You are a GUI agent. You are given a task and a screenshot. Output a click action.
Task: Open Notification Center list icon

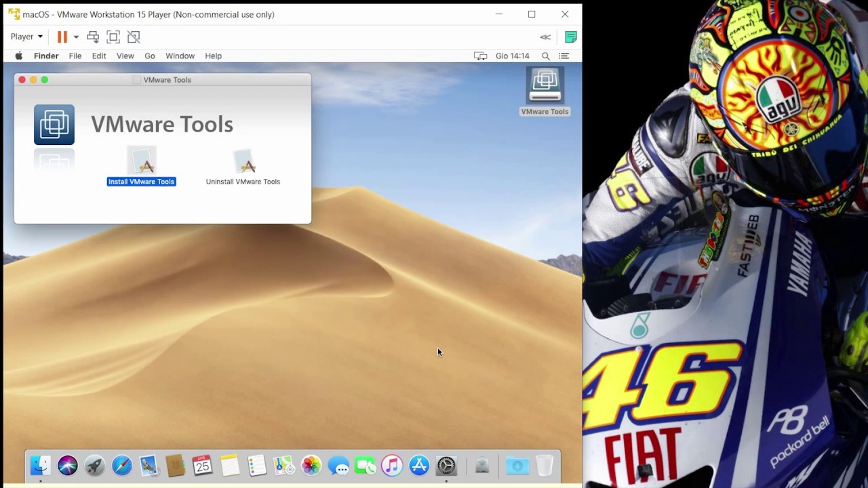(x=564, y=56)
